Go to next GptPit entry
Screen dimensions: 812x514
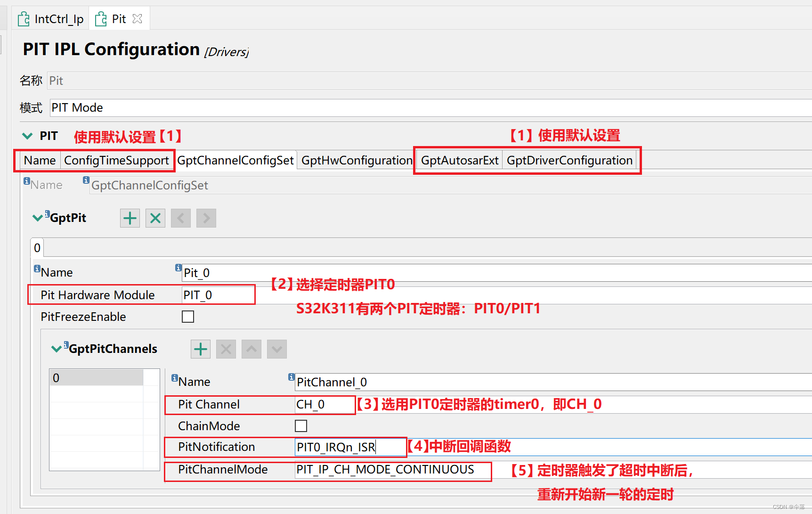coord(206,218)
